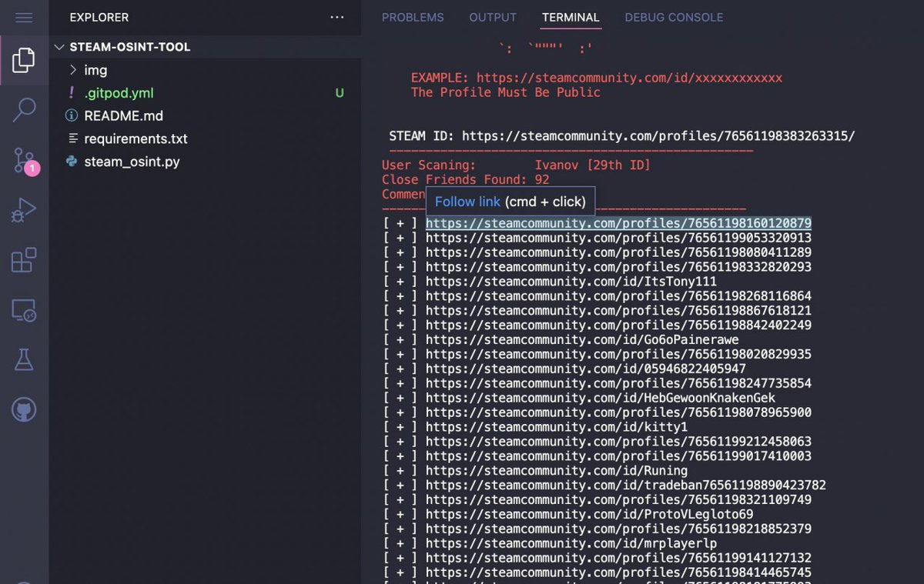This screenshot has height=584, width=924.
Task: Open the STEAM ID profile URL 76561198383263315
Action: pos(658,136)
